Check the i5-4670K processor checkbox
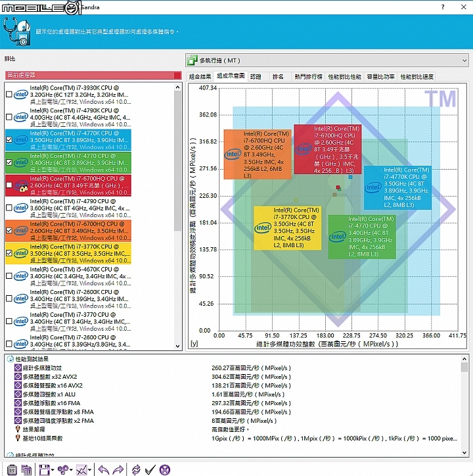473x476 pixels. click(x=9, y=276)
